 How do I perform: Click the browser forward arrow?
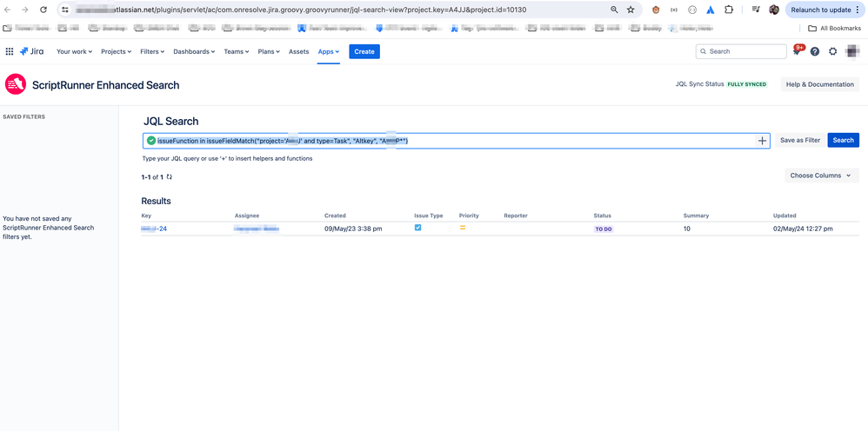pos(25,10)
